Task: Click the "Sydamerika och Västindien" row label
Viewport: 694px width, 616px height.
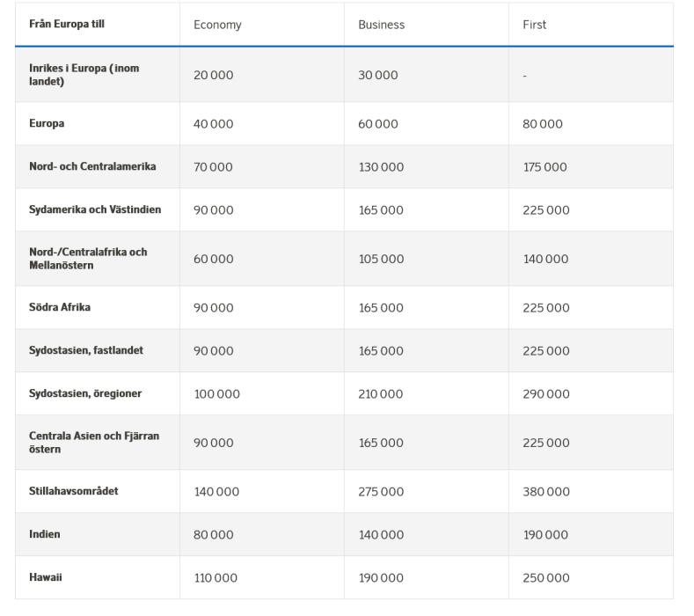Action: point(95,210)
